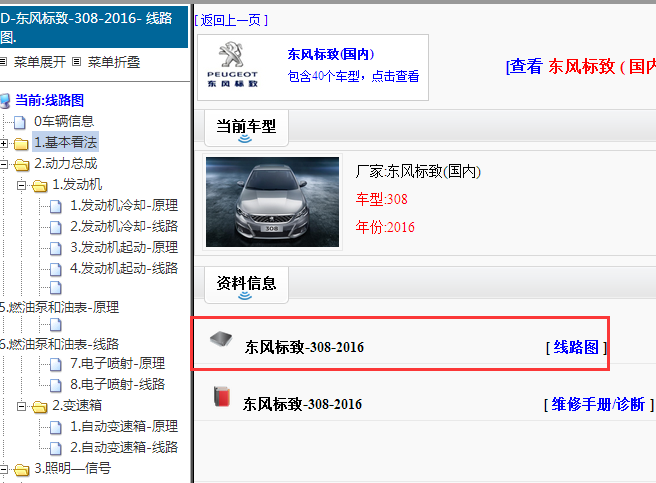Open 2.发动机冷却-线路 entry
The width and height of the screenshot is (656, 483).
[124, 226]
